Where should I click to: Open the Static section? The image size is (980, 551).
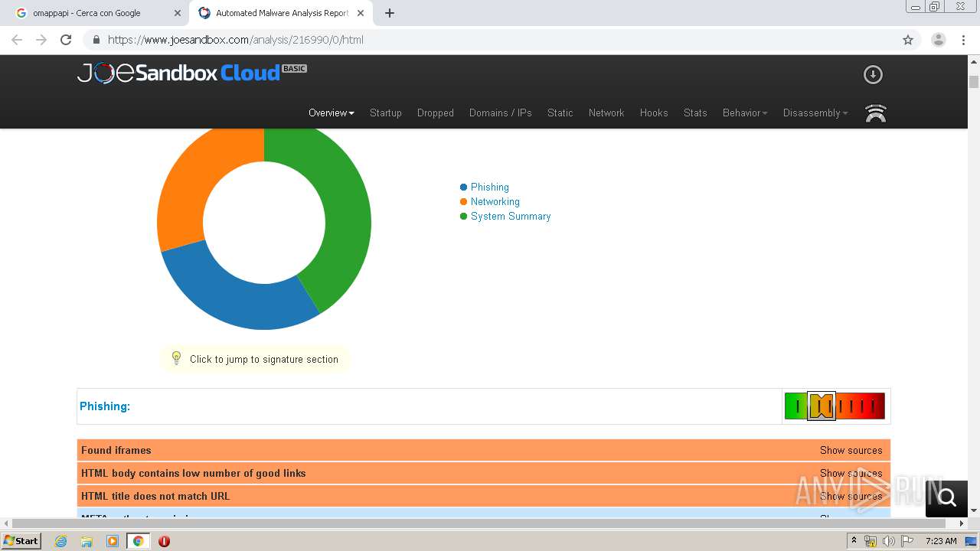(x=560, y=112)
